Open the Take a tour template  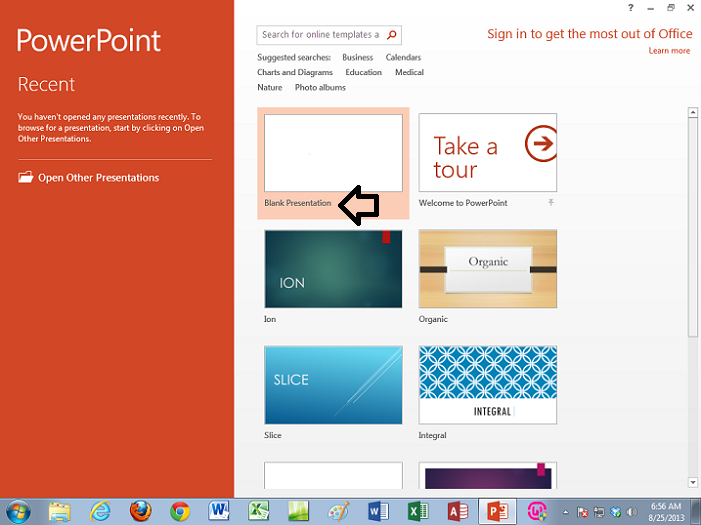(x=488, y=152)
